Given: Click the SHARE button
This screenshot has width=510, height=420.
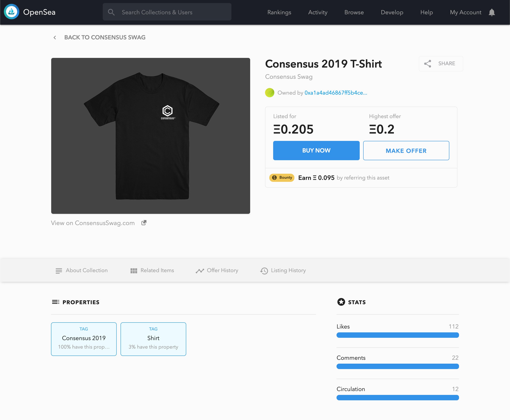Looking at the screenshot, I should point(441,64).
